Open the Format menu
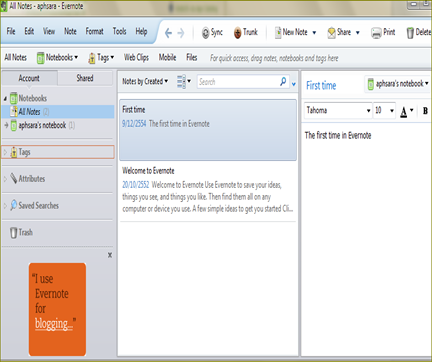432x362 pixels. click(94, 31)
